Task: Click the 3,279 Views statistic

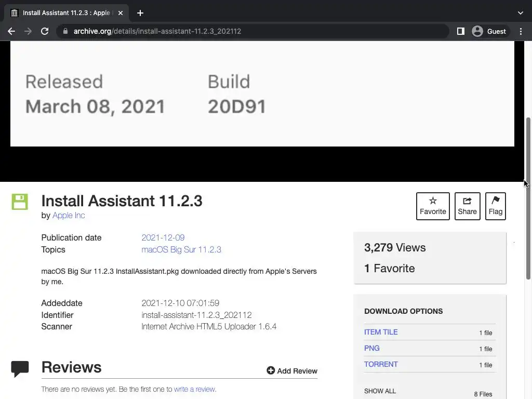Action: point(395,248)
